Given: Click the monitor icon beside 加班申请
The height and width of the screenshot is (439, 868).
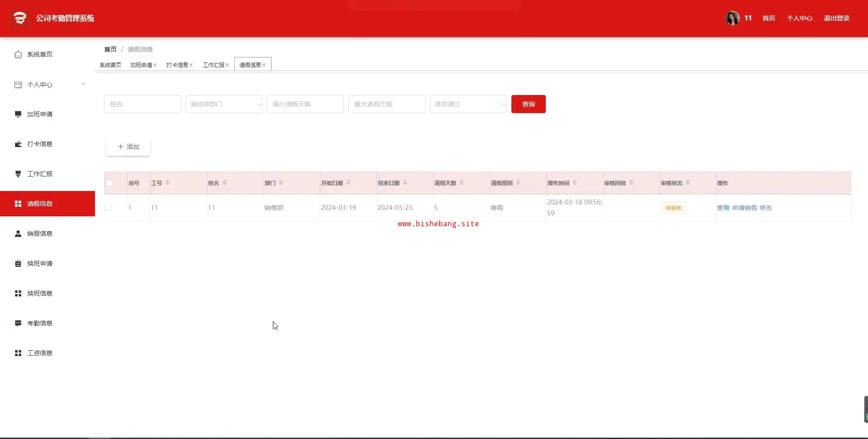Looking at the screenshot, I should coord(18,114).
